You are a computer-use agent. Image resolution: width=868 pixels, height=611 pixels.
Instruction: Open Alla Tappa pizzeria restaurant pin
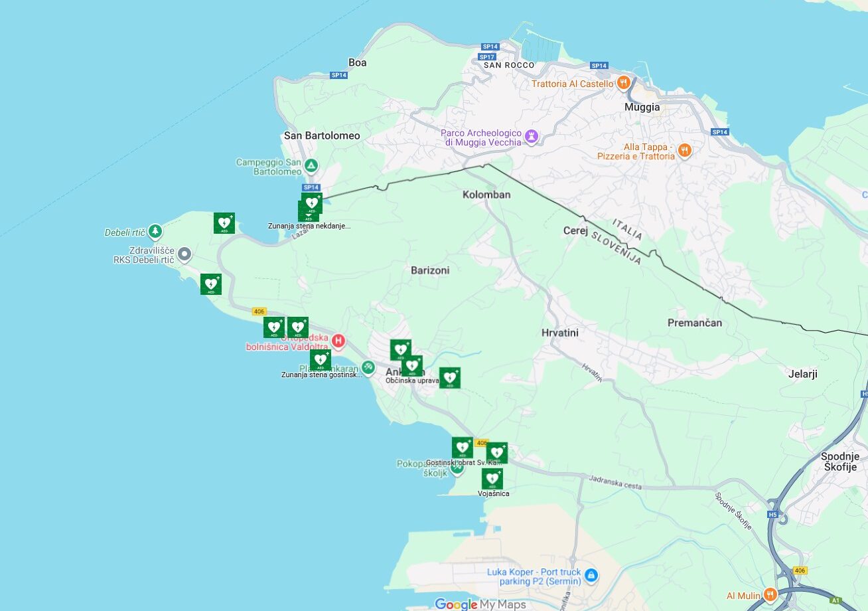coord(686,151)
